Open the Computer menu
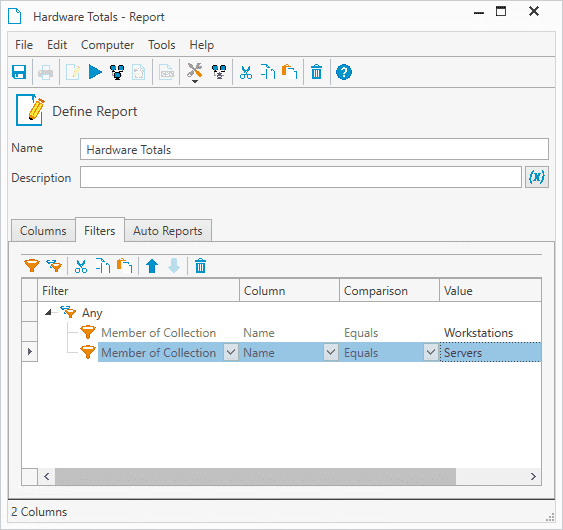The width and height of the screenshot is (563, 530). pos(107,45)
